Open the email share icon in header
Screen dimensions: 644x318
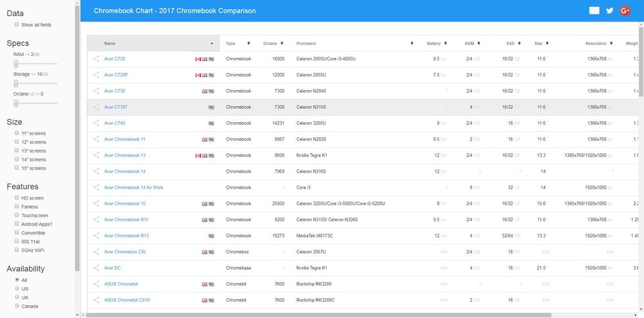click(594, 11)
